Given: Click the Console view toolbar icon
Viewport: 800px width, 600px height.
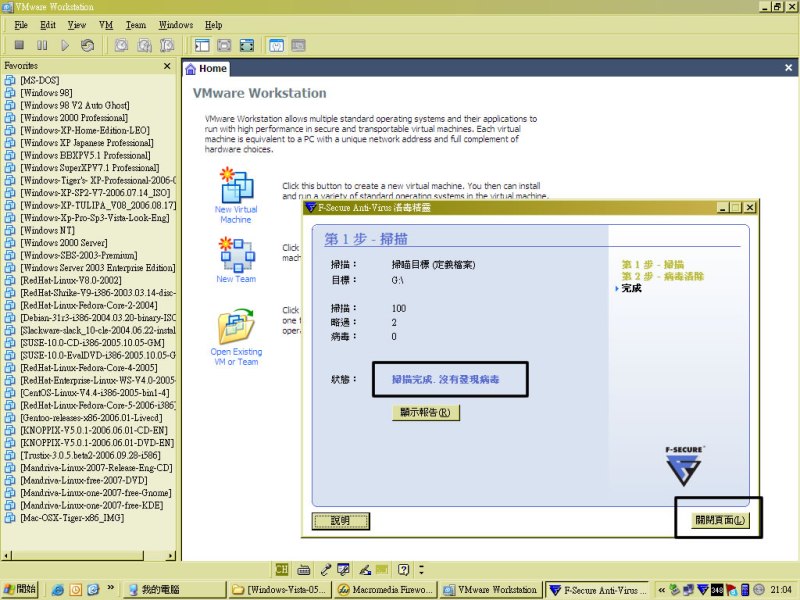Looking at the screenshot, I should point(298,45).
